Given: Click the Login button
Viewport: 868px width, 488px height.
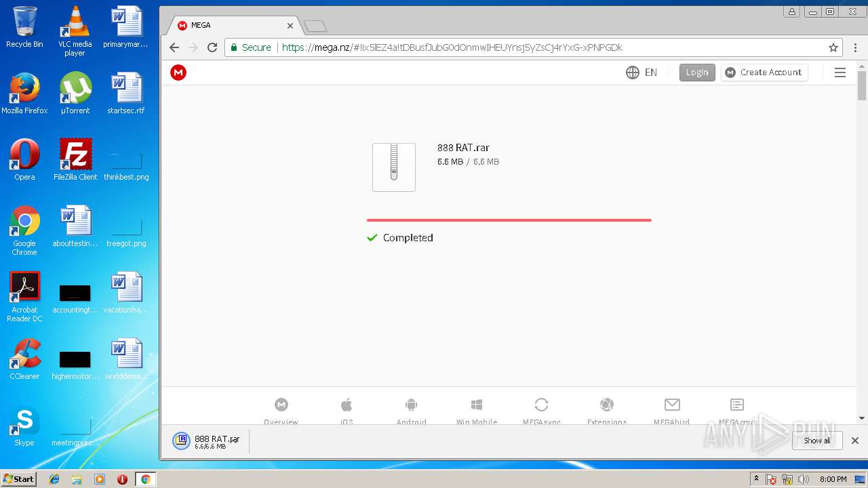Looking at the screenshot, I should click(697, 73).
